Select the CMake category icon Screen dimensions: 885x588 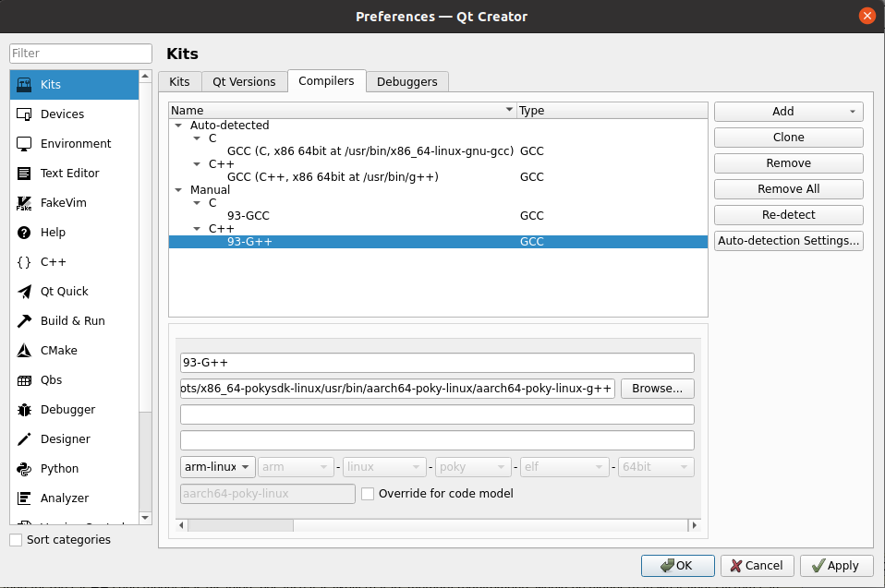click(x=25, y=351)
